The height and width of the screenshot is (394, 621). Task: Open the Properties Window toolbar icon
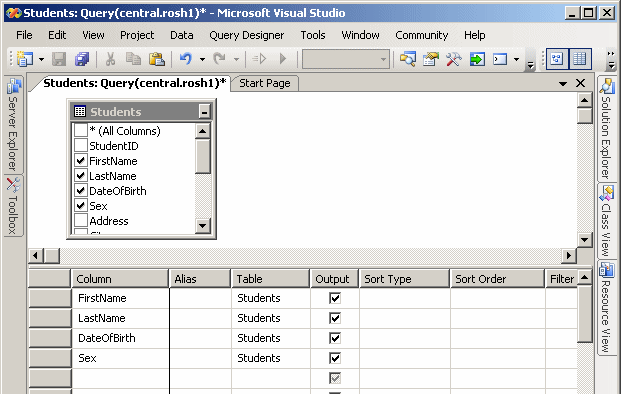tap(431, 59)
